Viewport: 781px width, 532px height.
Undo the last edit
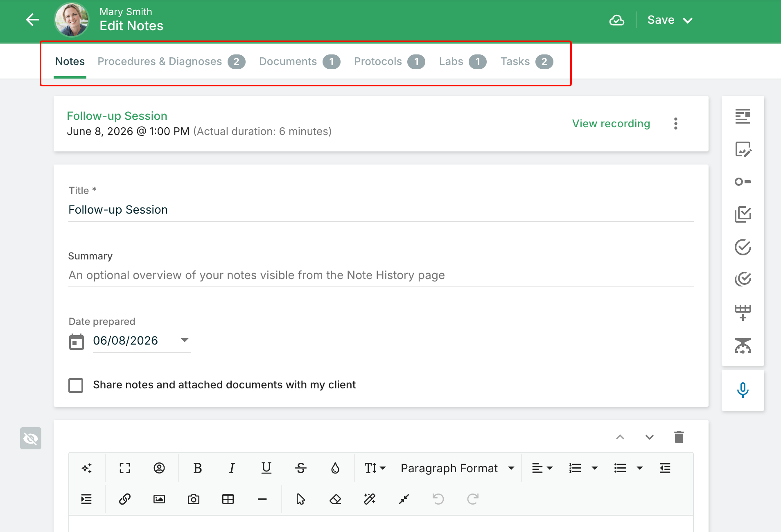tap(438, 499)
